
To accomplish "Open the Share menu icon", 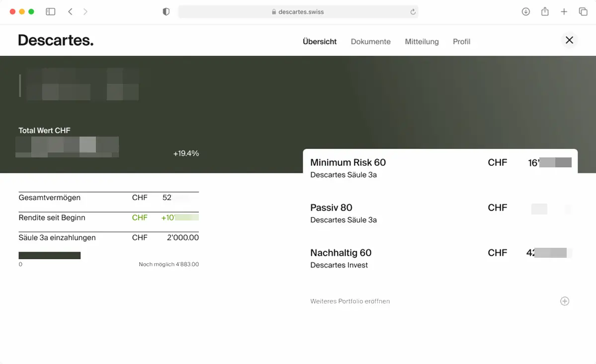I will pos(545,11).
